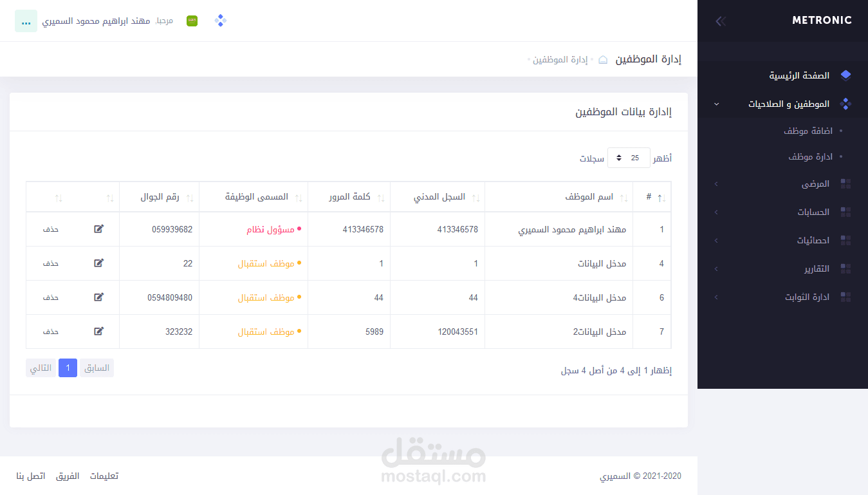Click the الصفحة الرئيسية layers icon
Image resolution: width=868 pixels, height=495 pixels.
pyautogui.click(x=845, y=75)
